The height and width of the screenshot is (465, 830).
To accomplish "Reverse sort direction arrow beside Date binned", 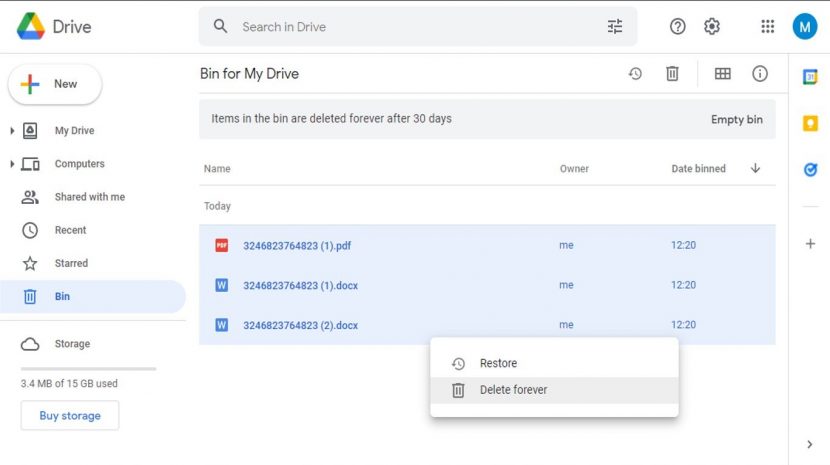I will (755, 168).
